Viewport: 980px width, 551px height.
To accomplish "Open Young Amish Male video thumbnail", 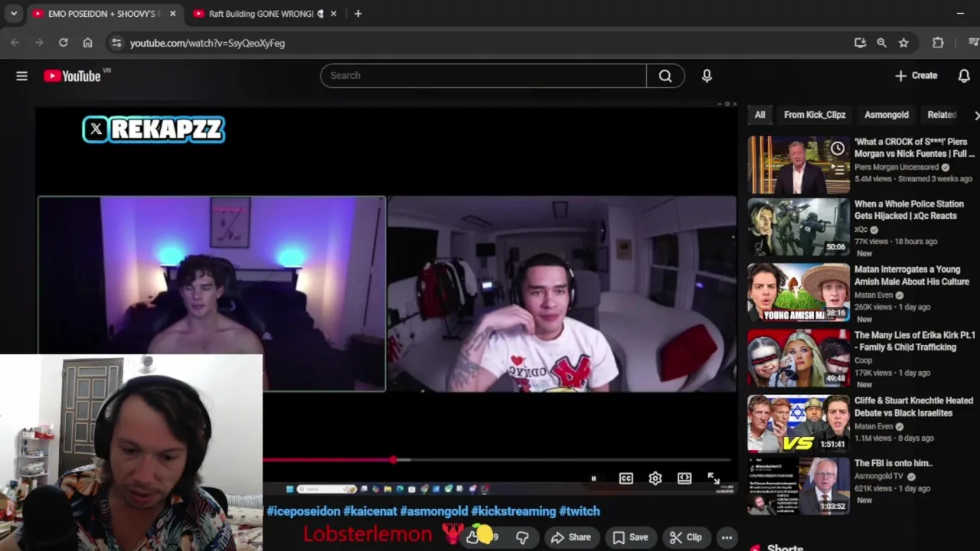I will coord(799,292).
